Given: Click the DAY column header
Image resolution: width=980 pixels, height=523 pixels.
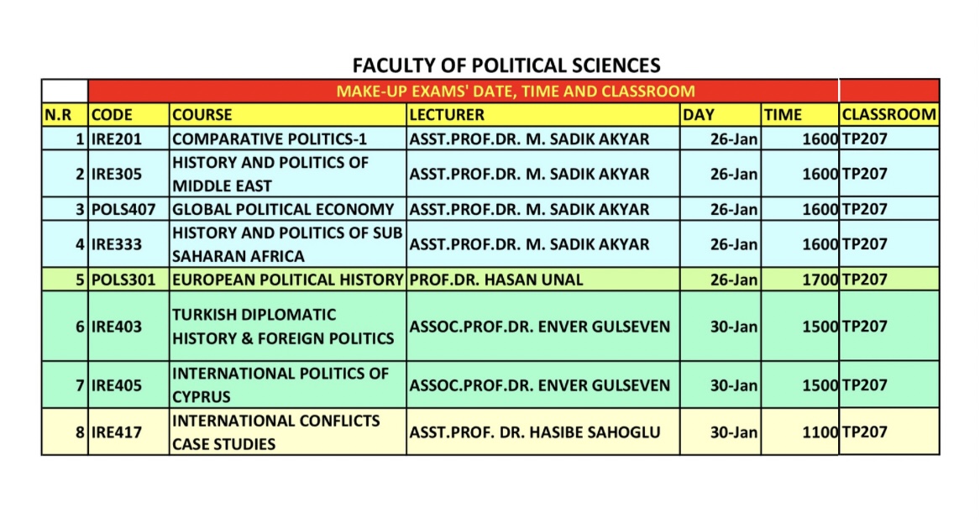Looking at the screenshot, I should [x=721, y=115].
